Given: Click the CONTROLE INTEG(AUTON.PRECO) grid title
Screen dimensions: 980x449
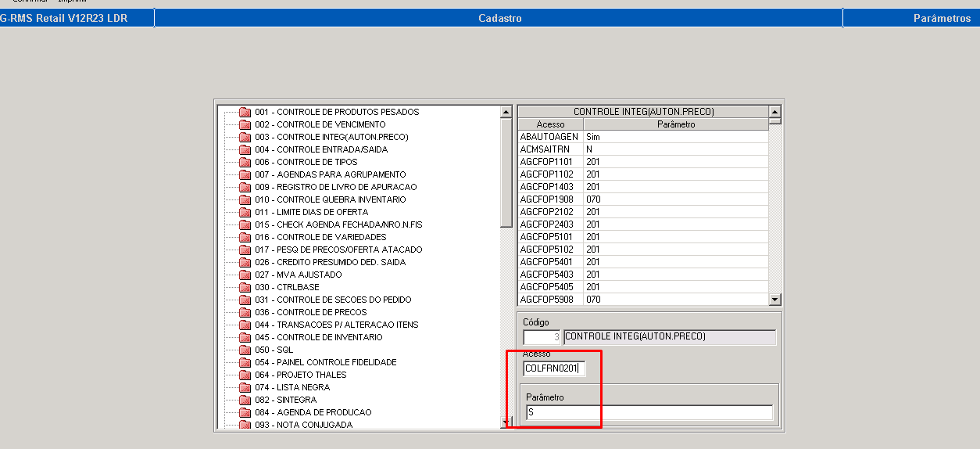Looking at the screenshot, I should tap(643, 112).
